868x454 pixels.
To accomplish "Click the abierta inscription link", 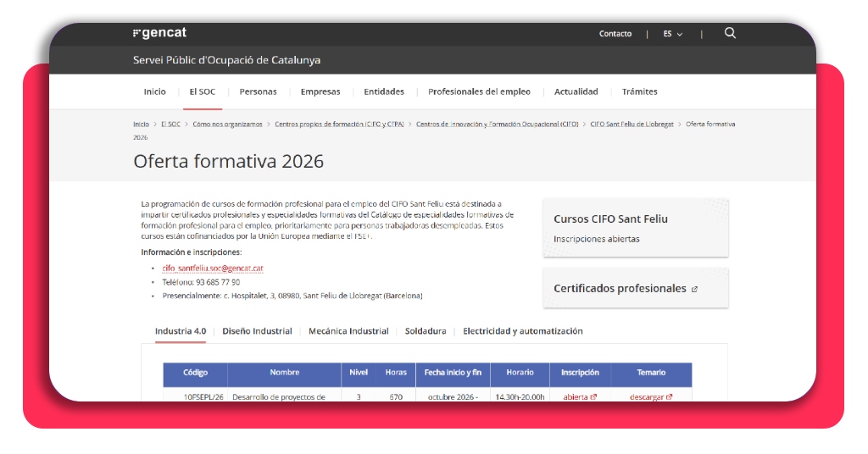I will (580, 397).
